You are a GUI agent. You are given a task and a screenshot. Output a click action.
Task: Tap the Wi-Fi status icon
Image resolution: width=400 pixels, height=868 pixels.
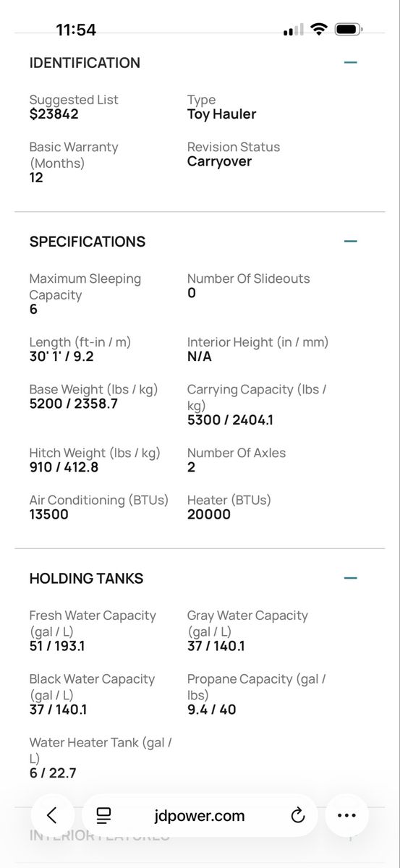coord(318,30)
